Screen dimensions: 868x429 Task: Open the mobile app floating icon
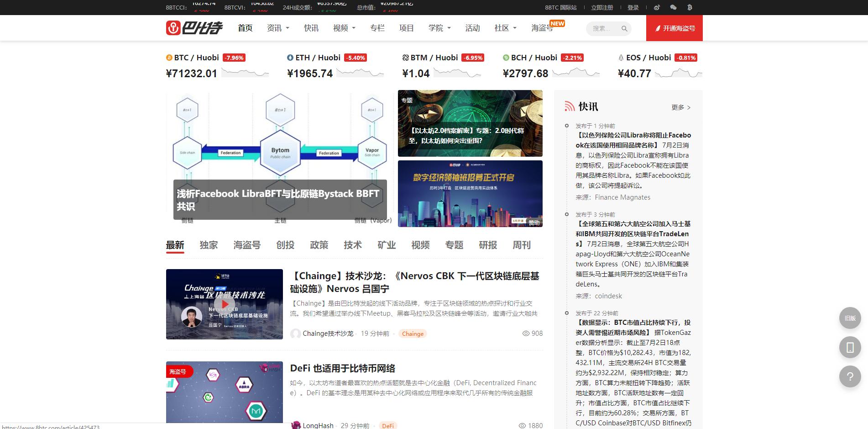(849, 347)
